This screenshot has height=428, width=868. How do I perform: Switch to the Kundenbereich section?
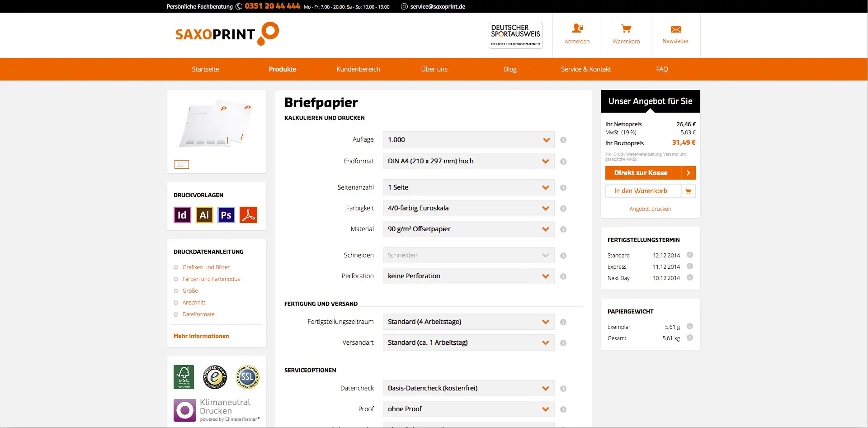point(358,69)
